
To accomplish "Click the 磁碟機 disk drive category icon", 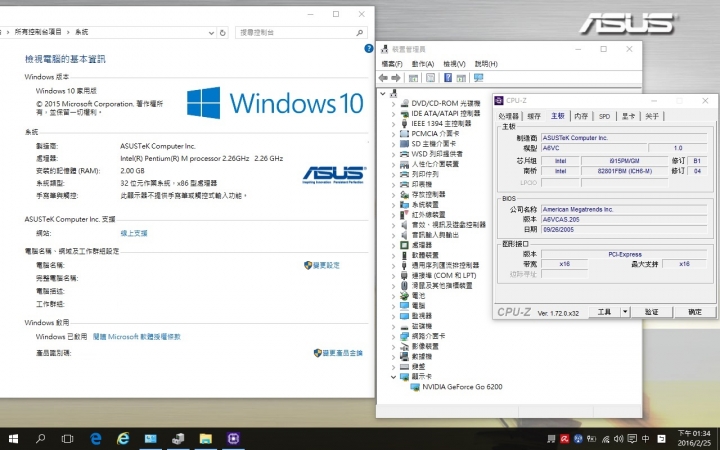I will tap(405, 326).
